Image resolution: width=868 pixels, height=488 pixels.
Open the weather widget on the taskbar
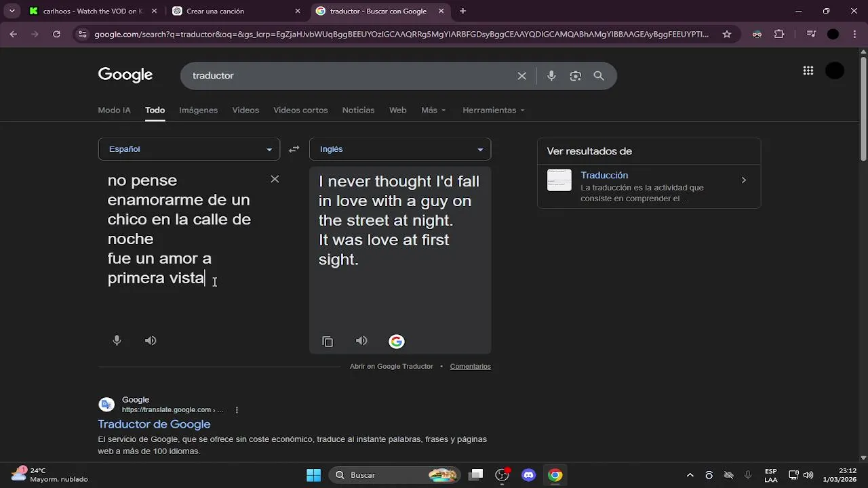pos(49,475)
